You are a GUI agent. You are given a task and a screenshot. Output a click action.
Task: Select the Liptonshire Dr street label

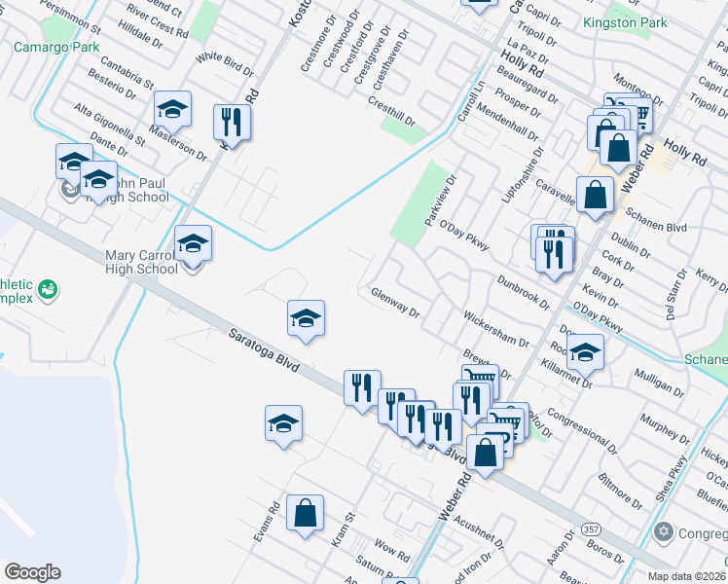523,175
